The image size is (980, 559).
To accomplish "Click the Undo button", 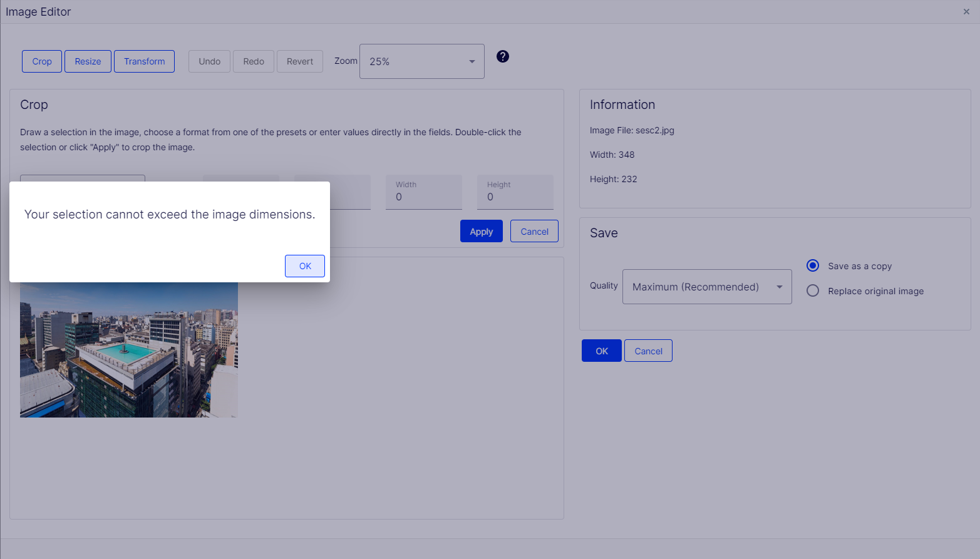I will [x=209, y=61].
